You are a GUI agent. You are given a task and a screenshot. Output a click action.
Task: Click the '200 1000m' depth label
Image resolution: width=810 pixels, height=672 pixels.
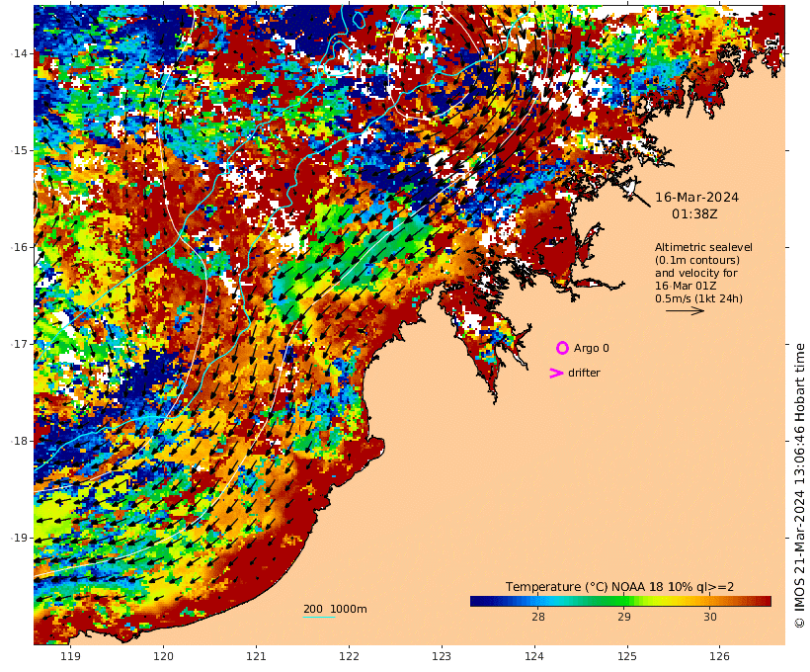click(335, 609)
